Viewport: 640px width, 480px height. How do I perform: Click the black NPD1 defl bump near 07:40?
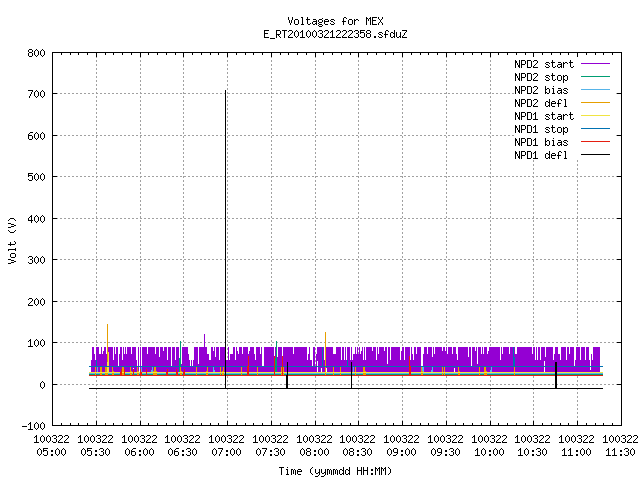point(287,376)
